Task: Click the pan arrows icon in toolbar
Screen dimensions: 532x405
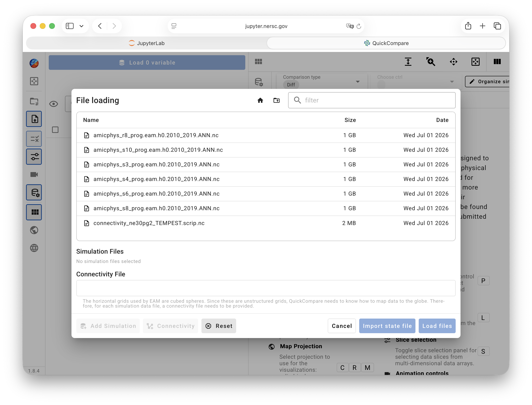Action: pyautogui.click(x=453, y=62)
